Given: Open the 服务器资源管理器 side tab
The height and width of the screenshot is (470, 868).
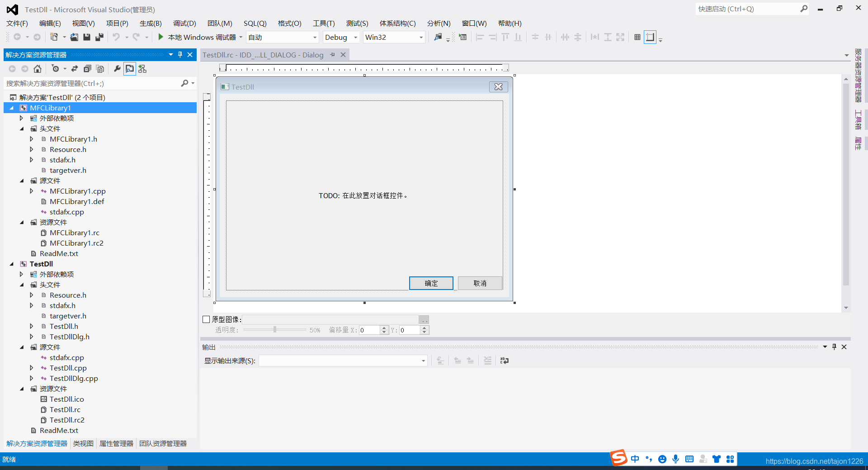Looking at the screenshot, I should 858,76.
